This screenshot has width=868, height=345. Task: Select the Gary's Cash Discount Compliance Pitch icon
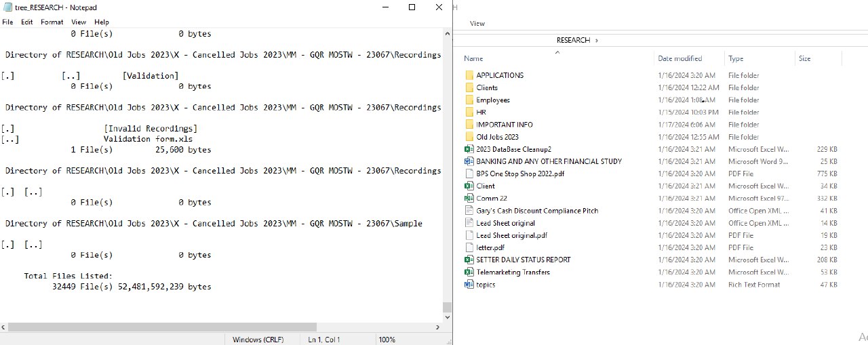point(469,211)
